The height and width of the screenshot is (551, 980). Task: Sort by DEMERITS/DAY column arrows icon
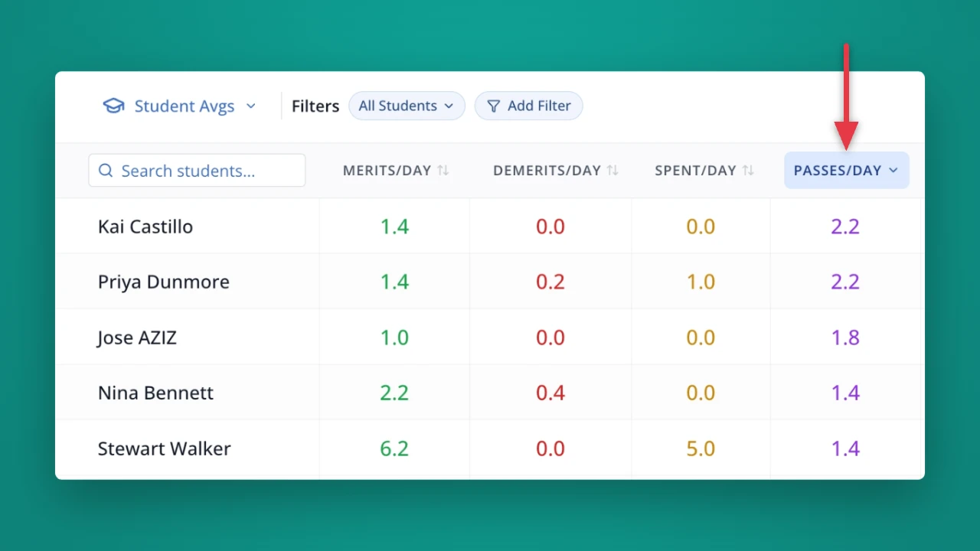pos(612,170)
